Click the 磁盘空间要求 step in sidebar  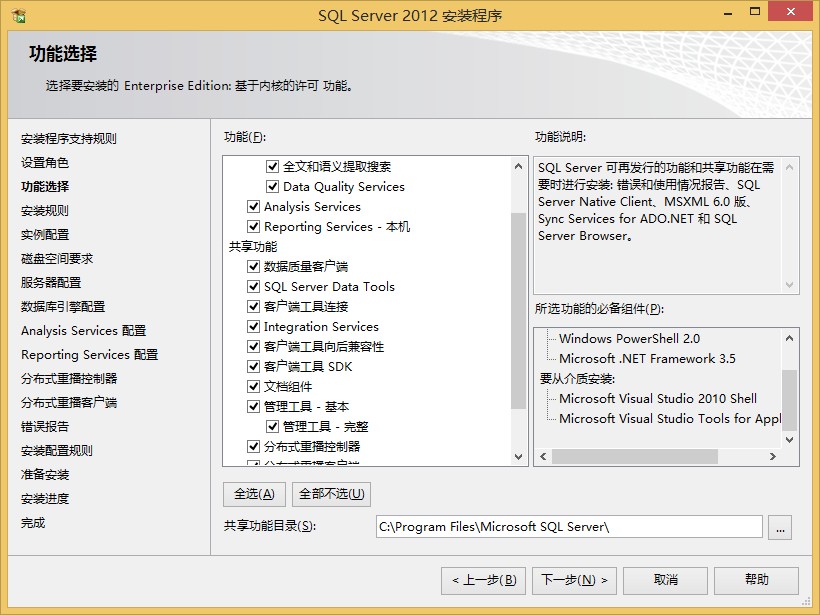pyautogui.click(x=57, y=259)
